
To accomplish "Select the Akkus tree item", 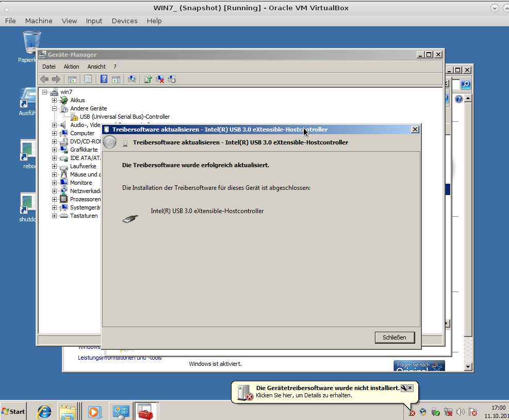I will (x=77, y=100).
